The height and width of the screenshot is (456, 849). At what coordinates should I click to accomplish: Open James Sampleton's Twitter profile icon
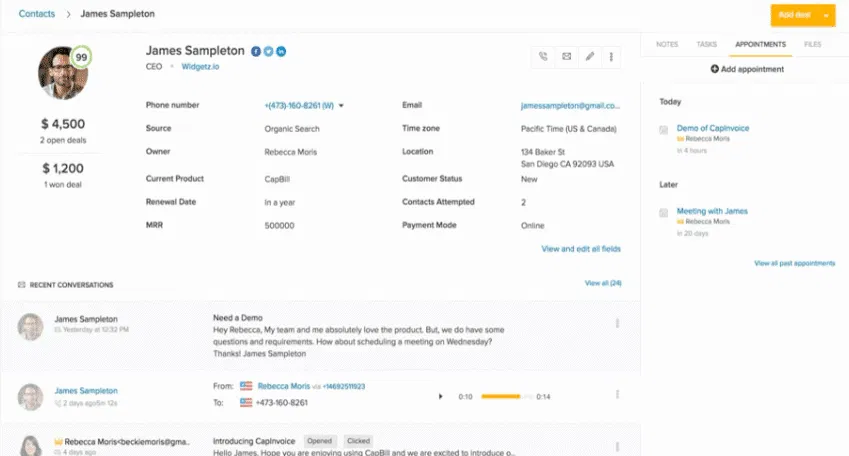coord(268,51)
